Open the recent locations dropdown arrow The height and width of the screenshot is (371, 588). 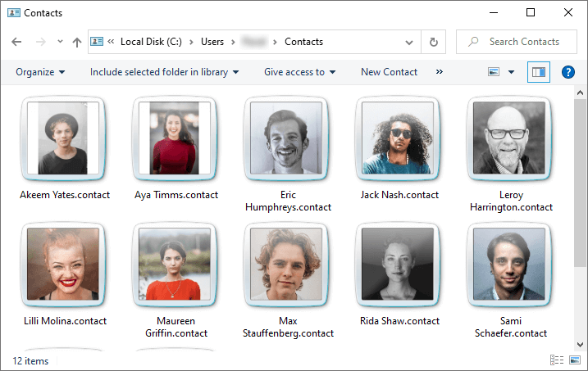coord(60,42)
